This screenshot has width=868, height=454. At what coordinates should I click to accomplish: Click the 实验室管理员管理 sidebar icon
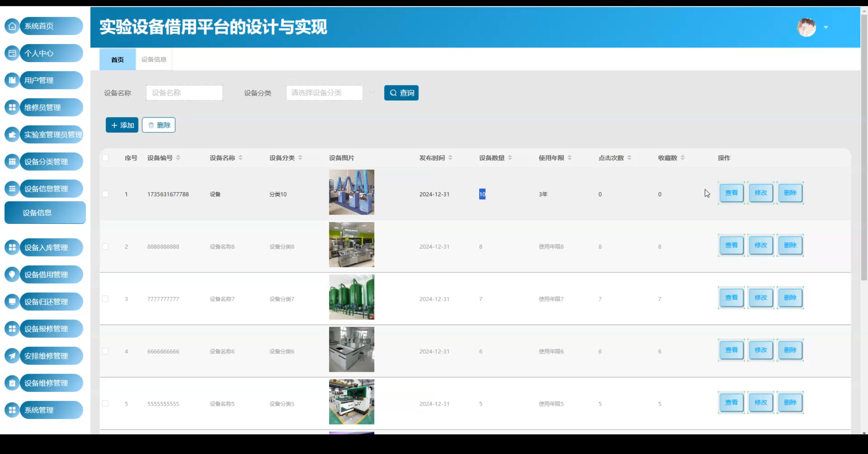coord(12,135)
